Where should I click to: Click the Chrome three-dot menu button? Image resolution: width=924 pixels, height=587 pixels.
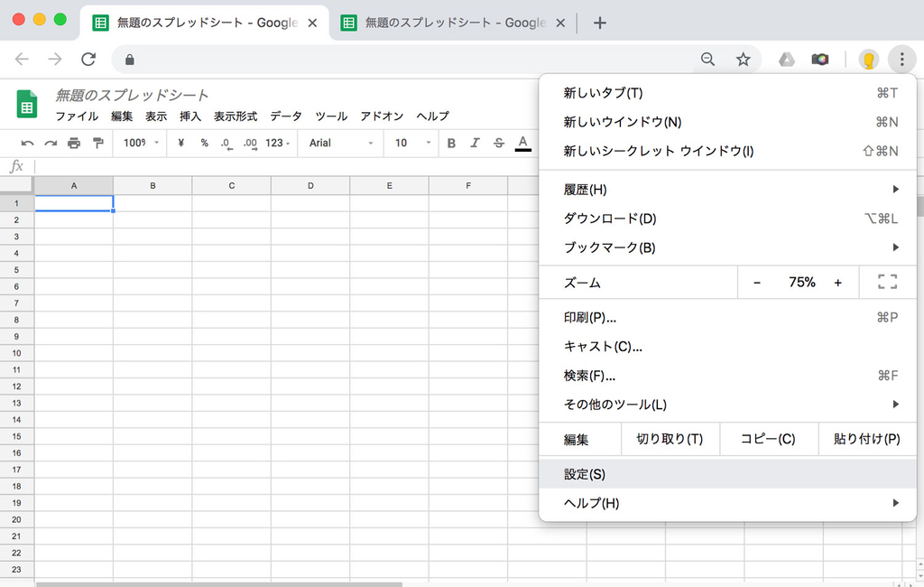pos(901,59)
